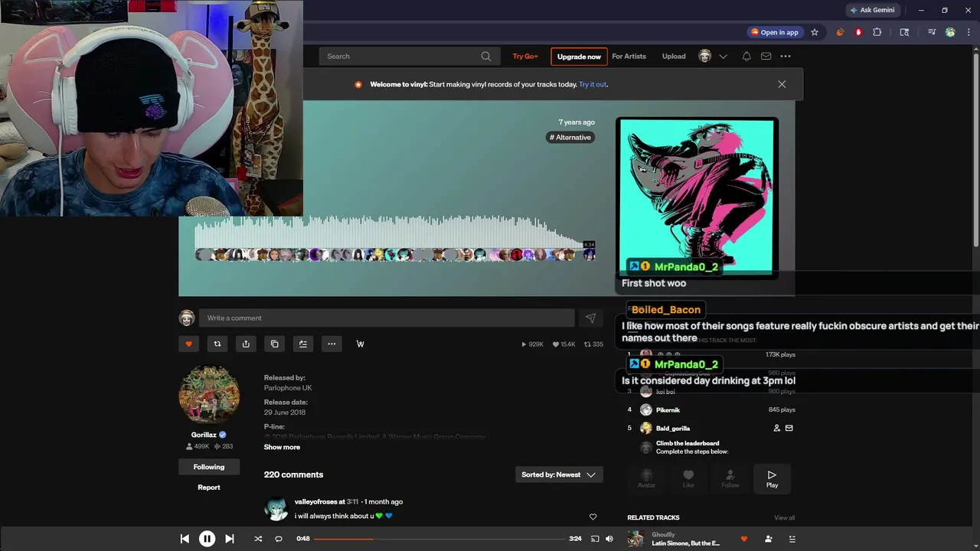Click the volume speaker icon
The image size is (980, 551).
609,539
